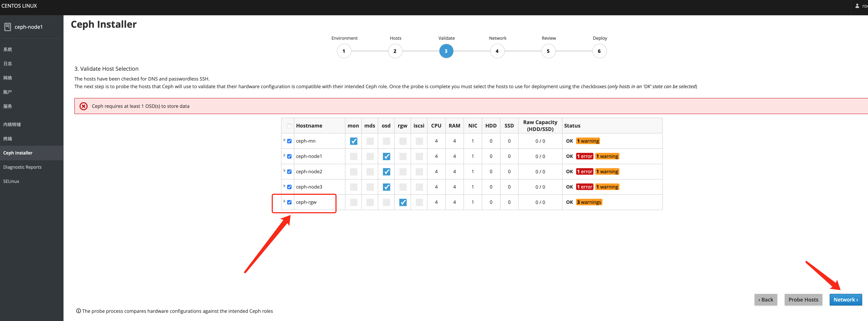This screenshot has width=868, height=321.
Task: Click the ceph-node1 host server icon
Action: pyautogui.click(x=7, y=27)
